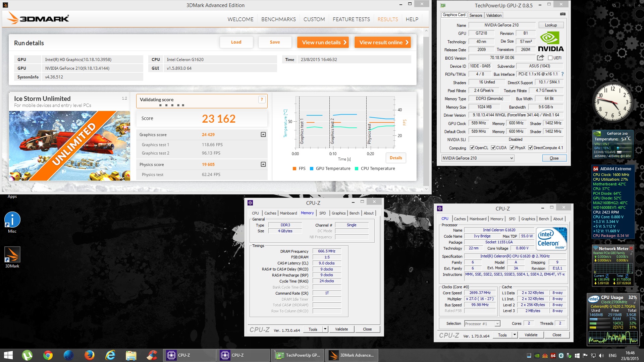Open the Windows Start button
Viewport: 644px width, 362px height.
tap(8, 355)
